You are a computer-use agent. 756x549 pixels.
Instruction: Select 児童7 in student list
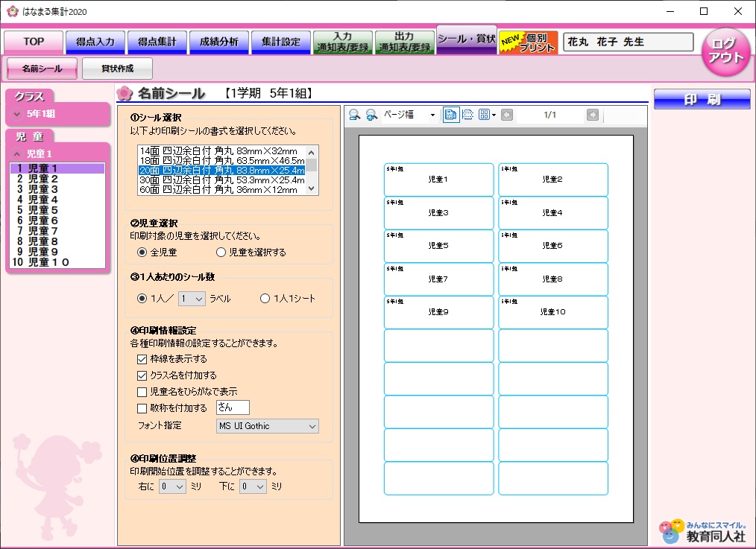57,231
